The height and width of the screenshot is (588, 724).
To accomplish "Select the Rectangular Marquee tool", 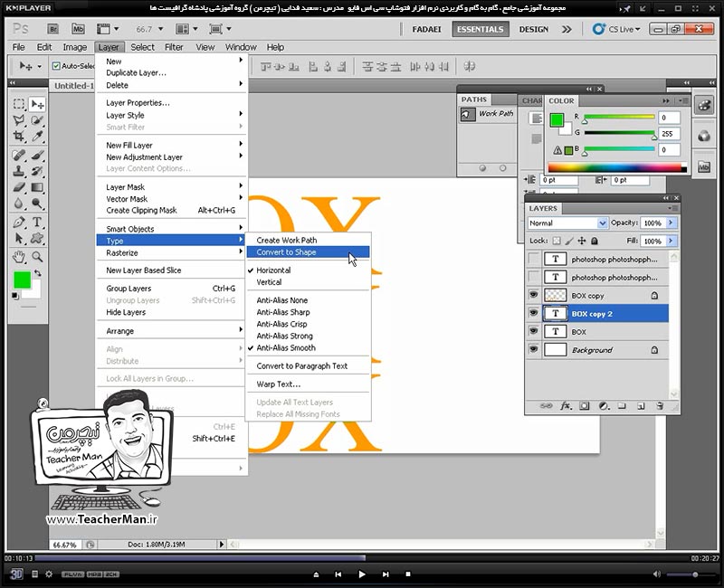I will (18, 104).
